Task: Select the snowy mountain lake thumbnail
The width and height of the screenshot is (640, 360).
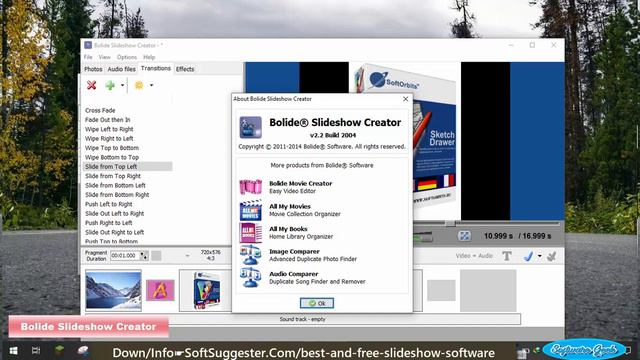Action: pyautogui.click(x=113, y=290)
